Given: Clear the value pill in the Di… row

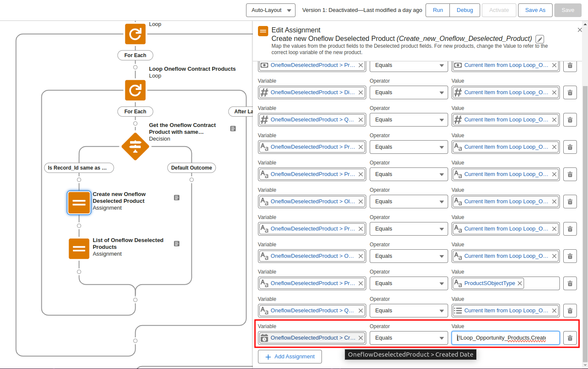Looking at the screenshot, I should click(554, 92).
